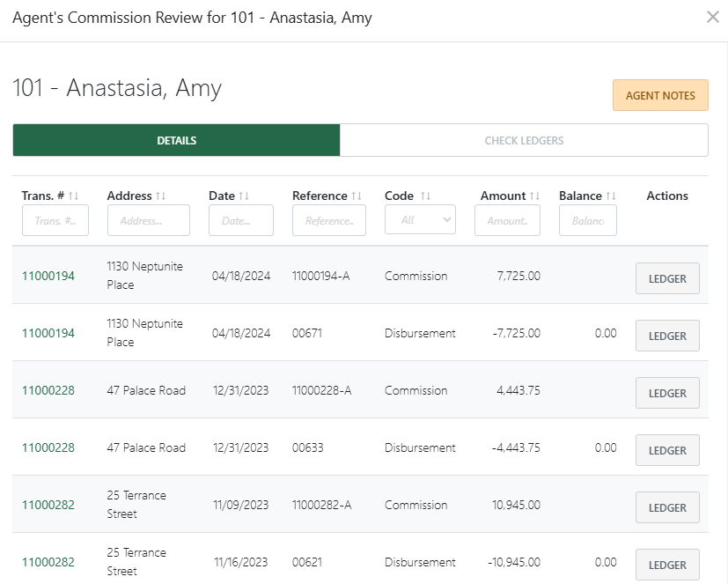Image resolution: width=728 pixels, height=584 pixels.
Task: Open AGENT NOTES for Amy Anastasia
Action: tap(660, 94)
